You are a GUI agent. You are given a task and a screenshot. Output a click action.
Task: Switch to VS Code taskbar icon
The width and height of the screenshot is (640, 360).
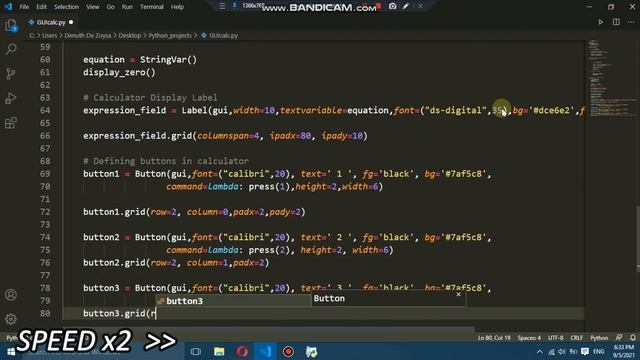point(265,351)
